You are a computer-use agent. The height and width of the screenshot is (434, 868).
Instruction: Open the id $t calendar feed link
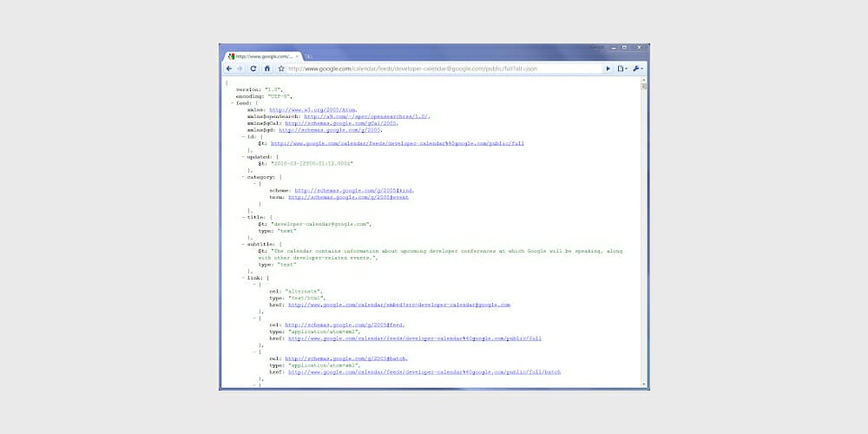click(x=398, y=143)
